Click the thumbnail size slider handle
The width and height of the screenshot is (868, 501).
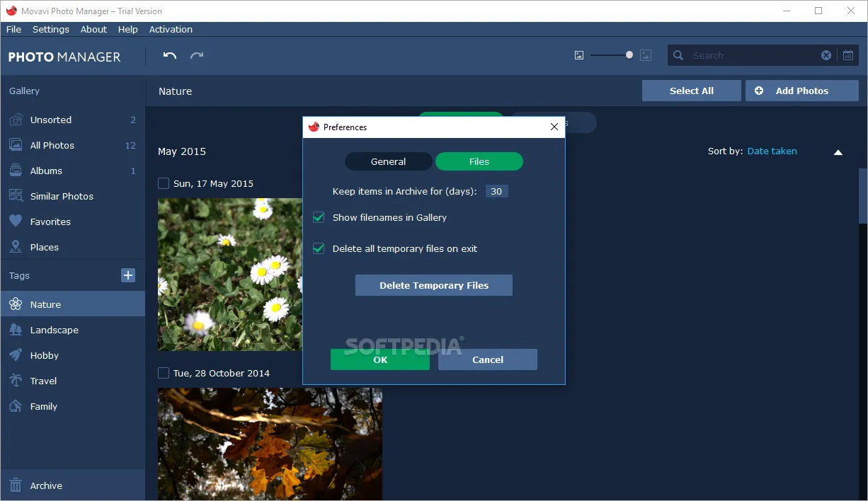point(629,54)
